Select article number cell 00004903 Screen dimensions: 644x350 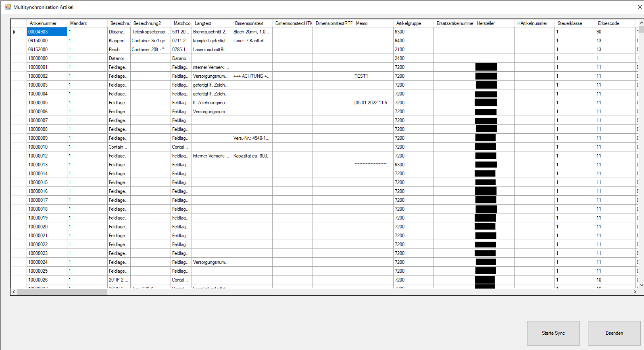coord(47,32)
